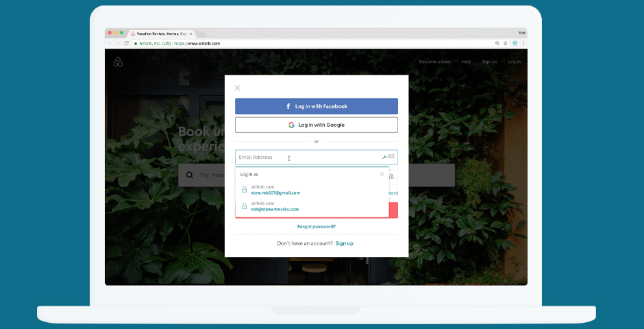Close the Vacation Rentals browser tab

(190, 34)
